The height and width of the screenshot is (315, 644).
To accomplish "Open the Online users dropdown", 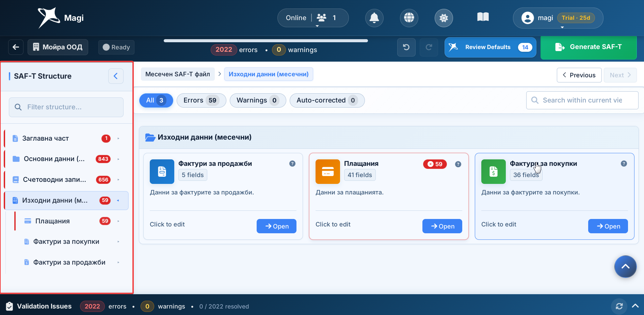I will tap(313, 18).
